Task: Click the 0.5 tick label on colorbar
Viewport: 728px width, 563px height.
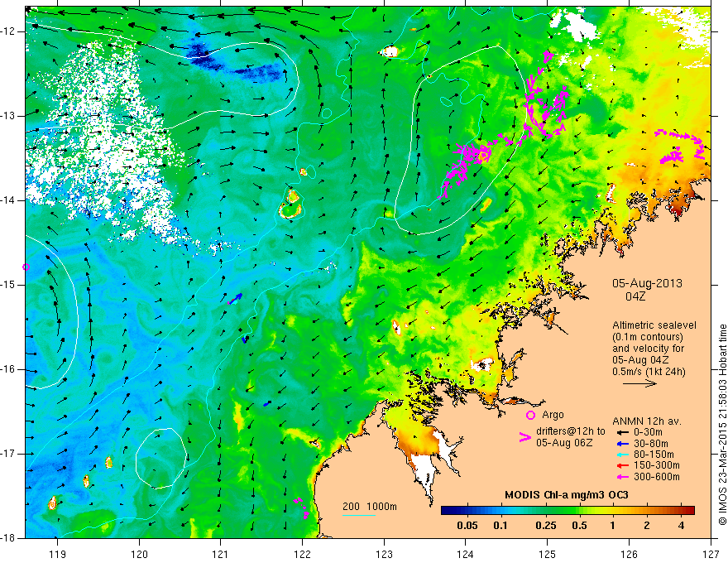Action: click(579, 526)
